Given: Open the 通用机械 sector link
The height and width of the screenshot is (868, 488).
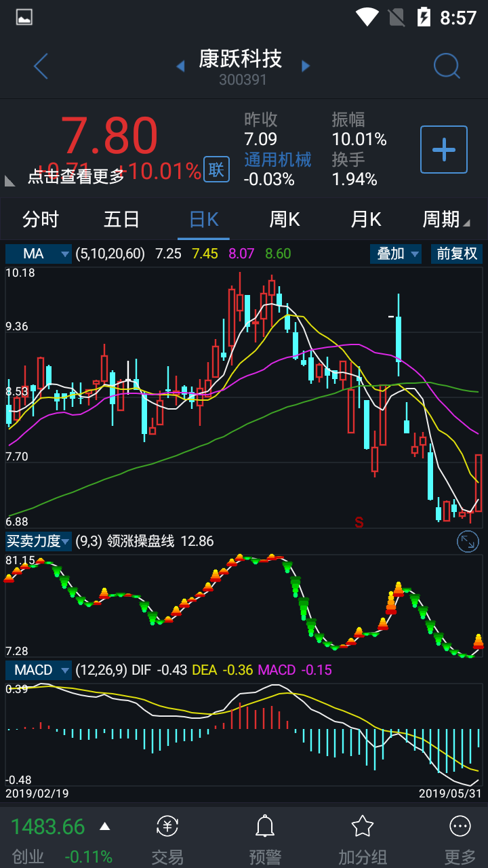Looking at the screenshot, I should [278, 159].
